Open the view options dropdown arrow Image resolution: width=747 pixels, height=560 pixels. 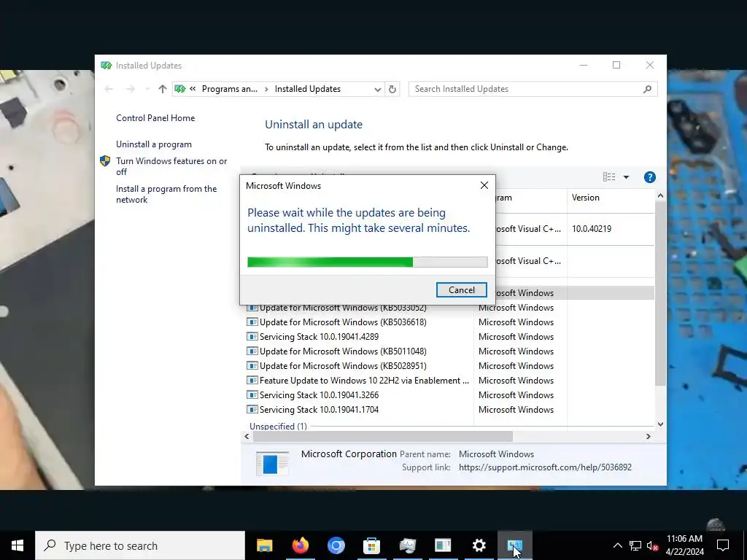click(626, 177)
